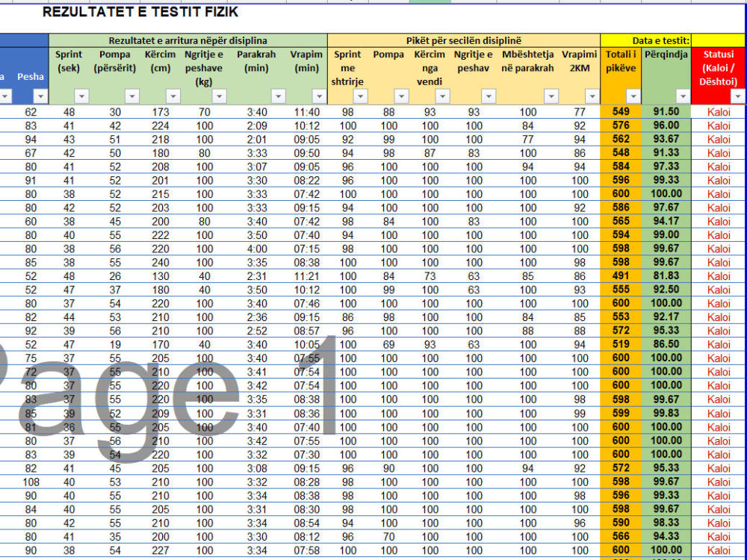Select the 'Statusi (Kaloi / Dështoi)' header cell

pos(719,75)
